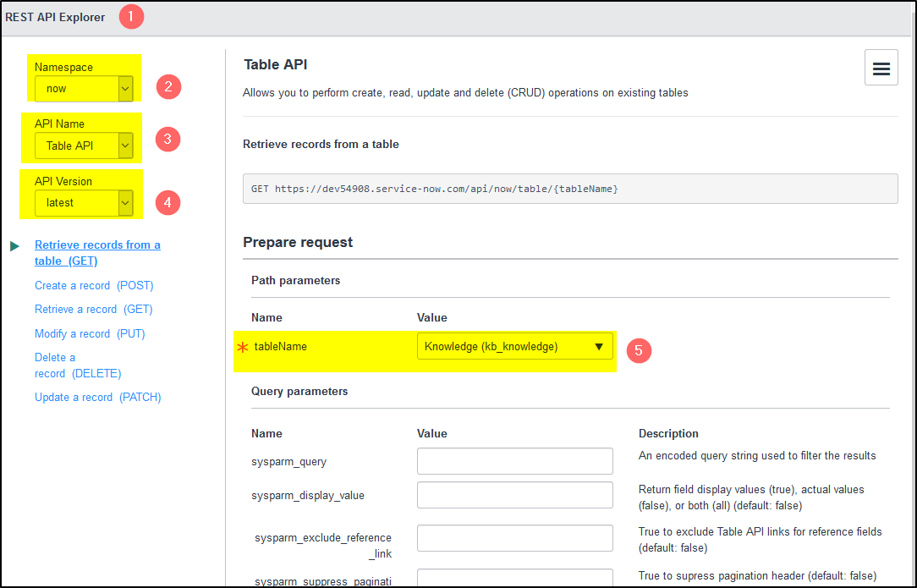This screenshot has height=588, width=917.
Task: Select Modify a record (PUT) link
Action: (90, 333)
